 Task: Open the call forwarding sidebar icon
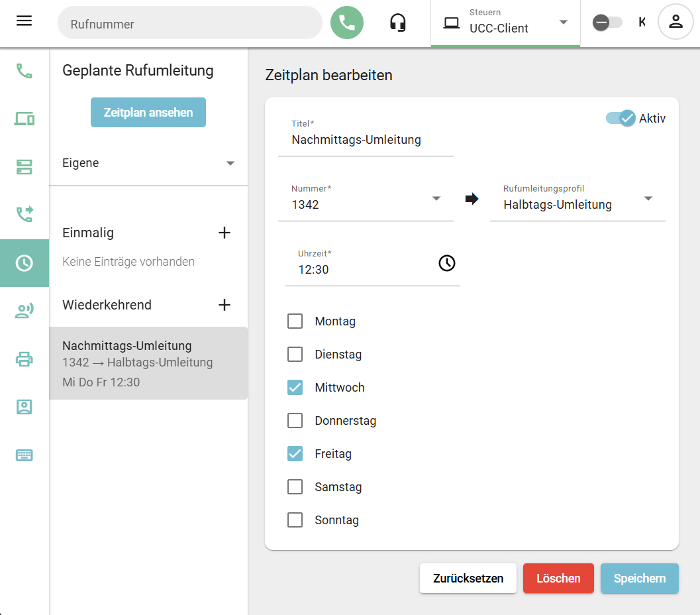(25, 214)
